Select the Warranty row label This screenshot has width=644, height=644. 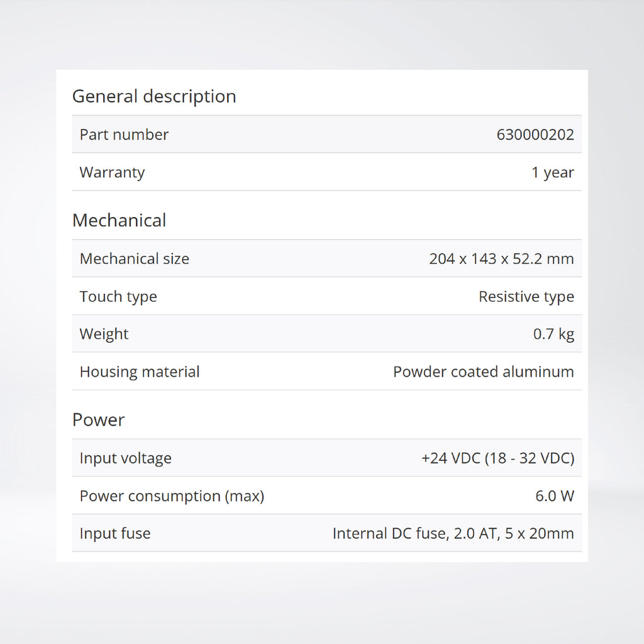(x=112, y=172)
